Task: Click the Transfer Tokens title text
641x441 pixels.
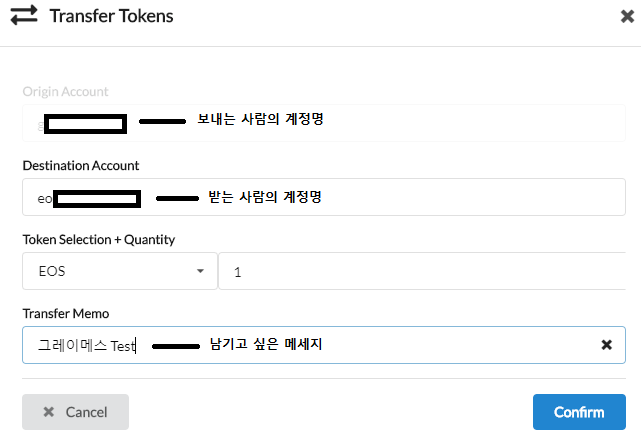Action: (x=112, y=16)
